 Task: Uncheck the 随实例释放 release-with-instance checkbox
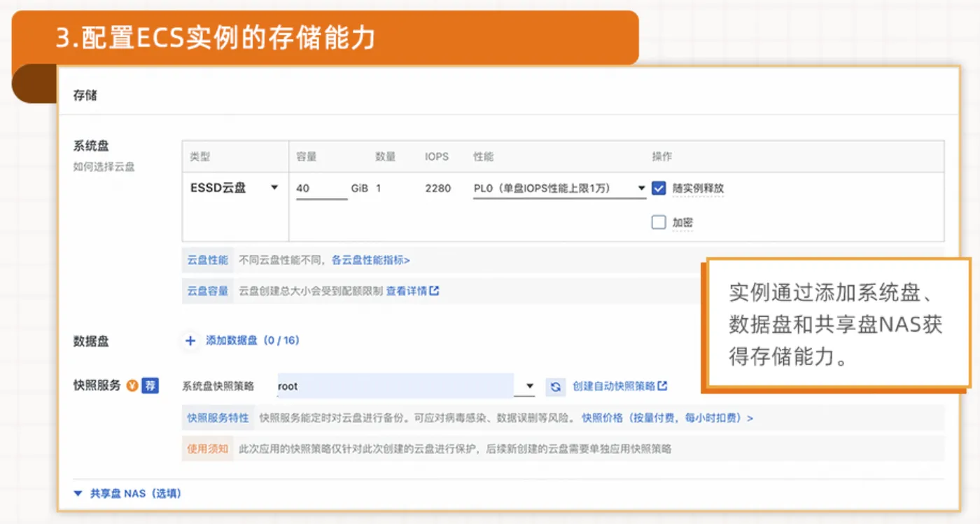click(658, 188)
